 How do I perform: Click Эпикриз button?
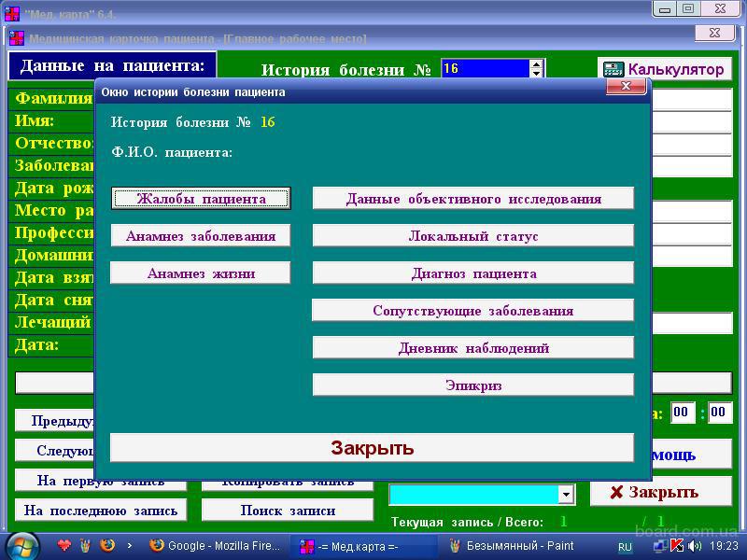pyautogui.click(x=473, y=385)
